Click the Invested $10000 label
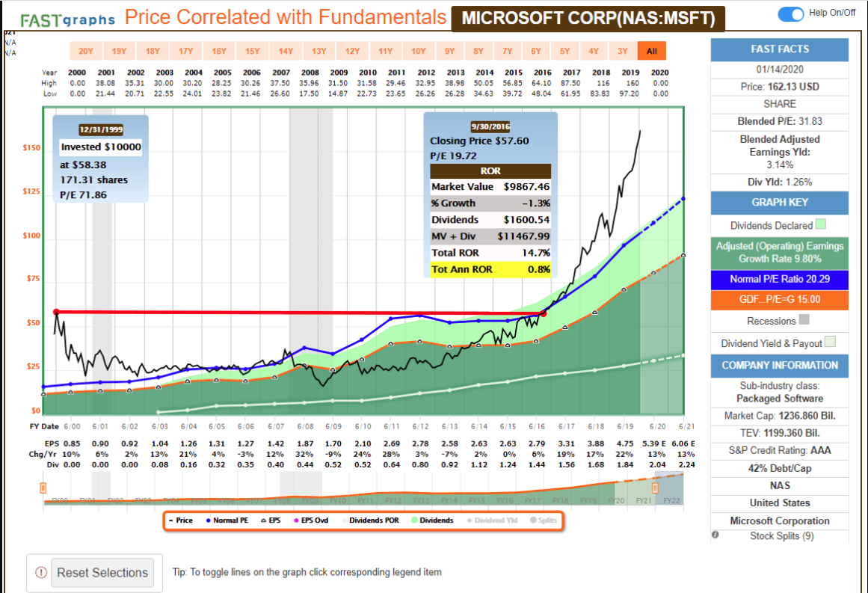868x593 pixels. [101, 147]
